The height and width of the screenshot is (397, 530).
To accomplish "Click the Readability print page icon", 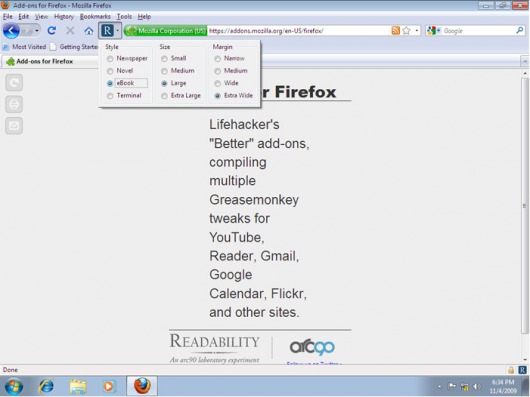I will click(x=14, y=104).
